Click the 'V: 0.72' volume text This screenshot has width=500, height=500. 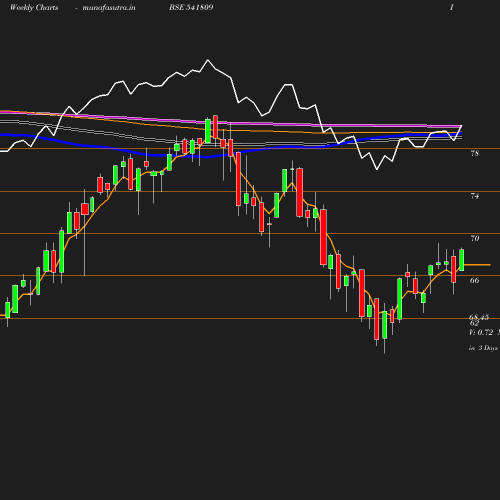coord(481,332)
